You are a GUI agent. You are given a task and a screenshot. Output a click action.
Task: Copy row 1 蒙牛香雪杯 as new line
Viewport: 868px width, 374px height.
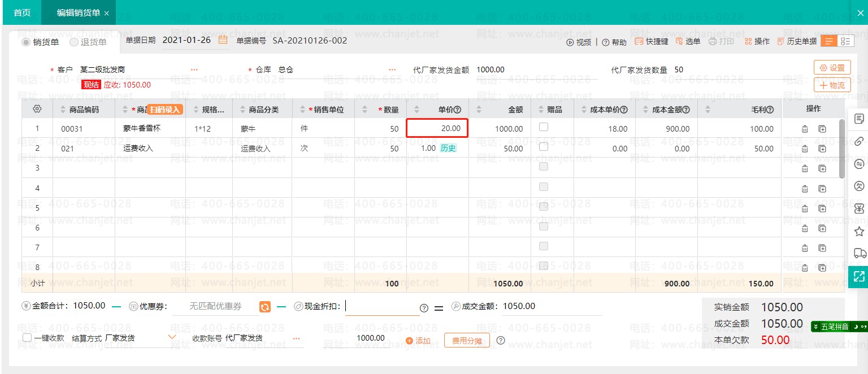[822, 129]
